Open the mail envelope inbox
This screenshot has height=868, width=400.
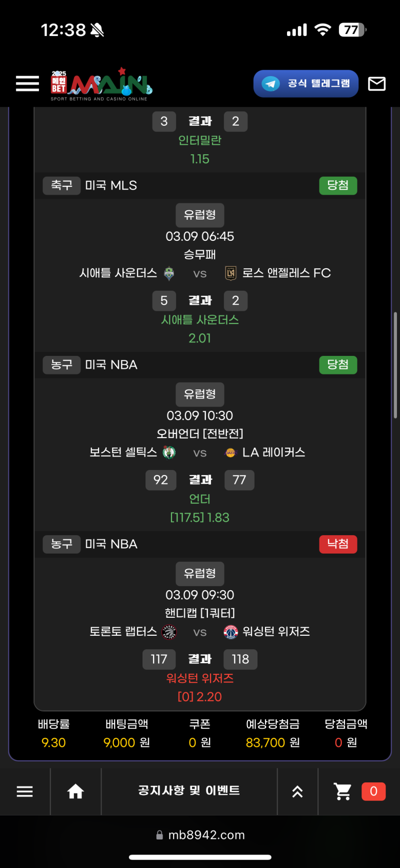pos(376,84)
